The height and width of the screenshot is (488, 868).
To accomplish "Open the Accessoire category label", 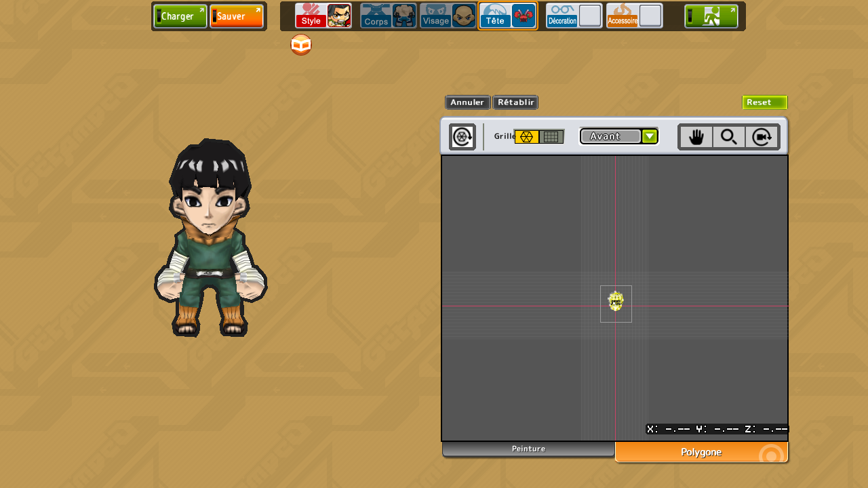I will point(623,16).
